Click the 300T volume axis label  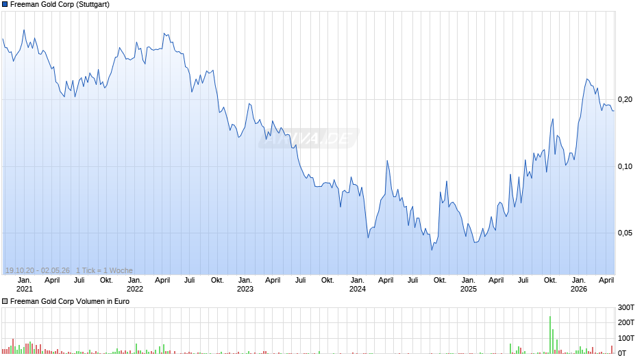[626, 307]
